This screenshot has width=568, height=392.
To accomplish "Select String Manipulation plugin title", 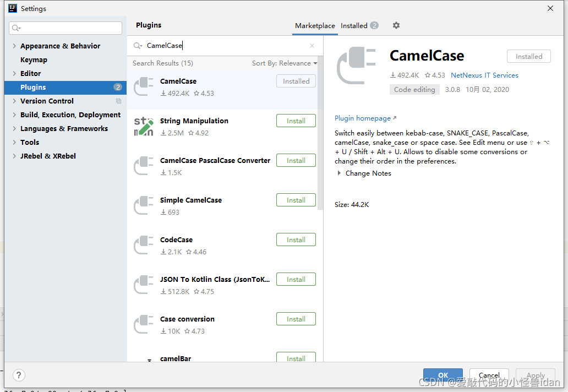I will [x=194, y=121].
